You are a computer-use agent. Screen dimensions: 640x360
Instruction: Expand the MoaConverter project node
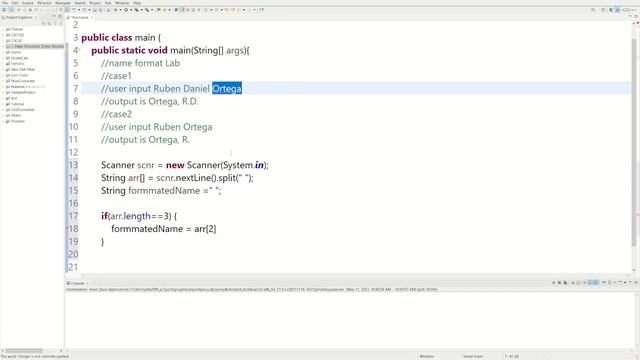click(3, 81)
